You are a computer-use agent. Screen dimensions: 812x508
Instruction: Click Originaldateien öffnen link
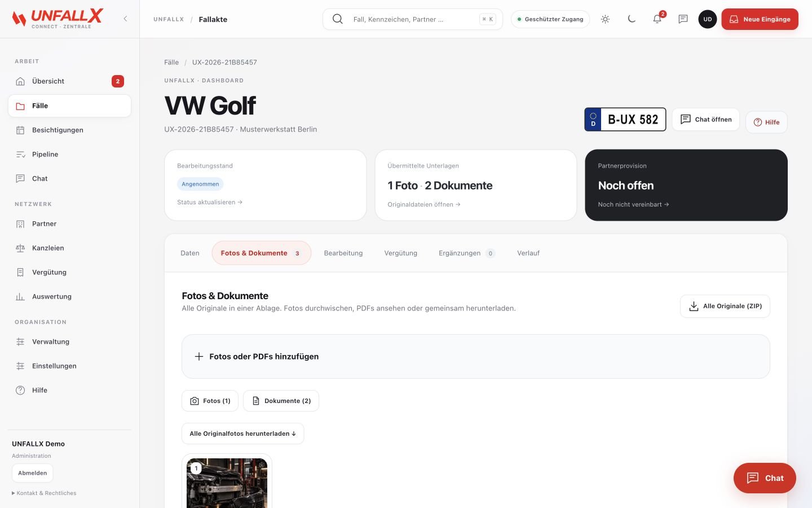[424, 204]
